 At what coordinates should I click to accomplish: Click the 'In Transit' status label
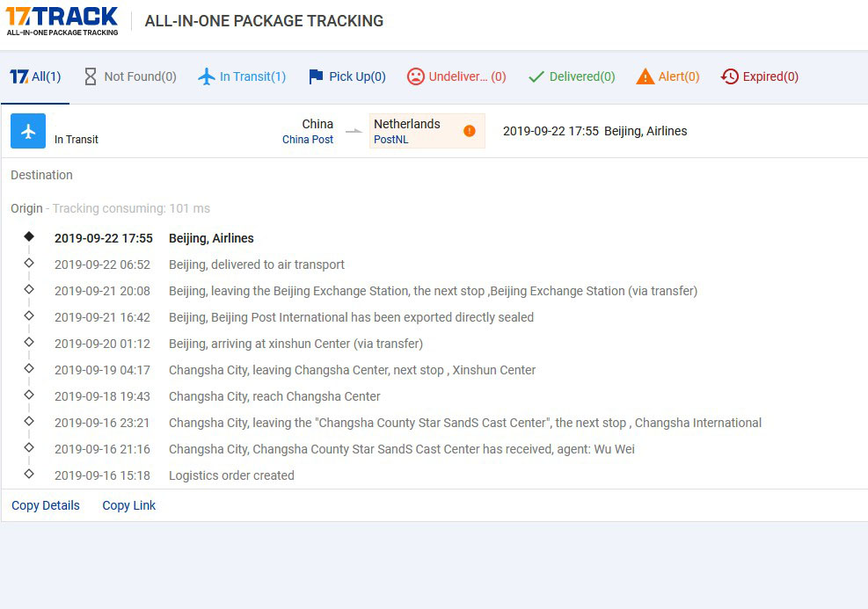click(x=77, y=140)
